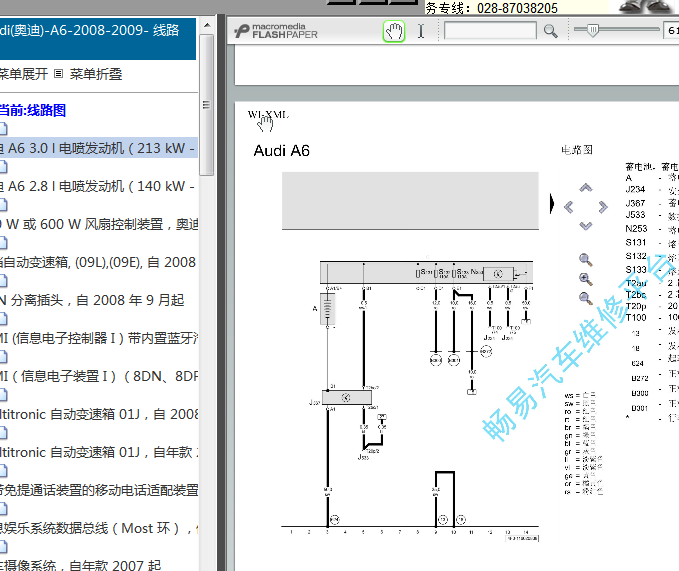Click legend entry T100
This screenshot has height=571, width=679.
[636, 318]
